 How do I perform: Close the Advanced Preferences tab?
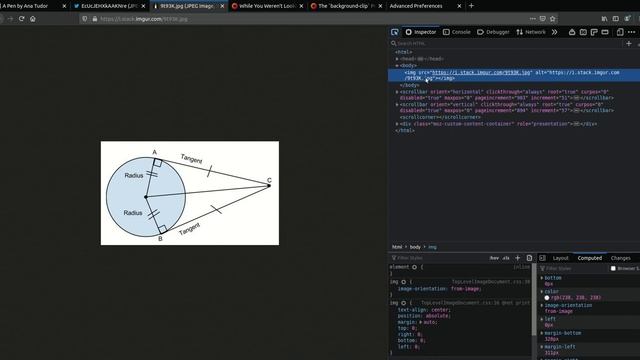click(x=459, y=6)
